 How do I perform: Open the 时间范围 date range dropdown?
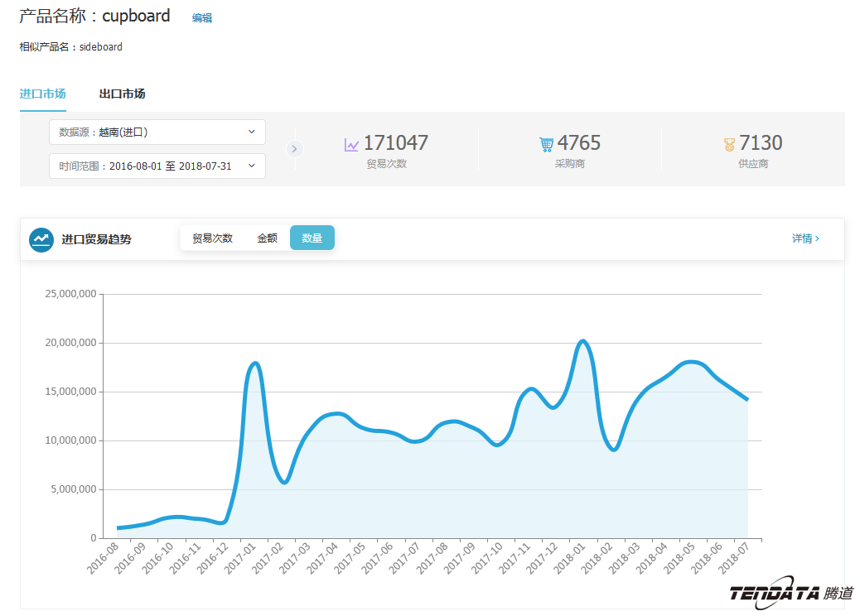click(x=157, y=166)
